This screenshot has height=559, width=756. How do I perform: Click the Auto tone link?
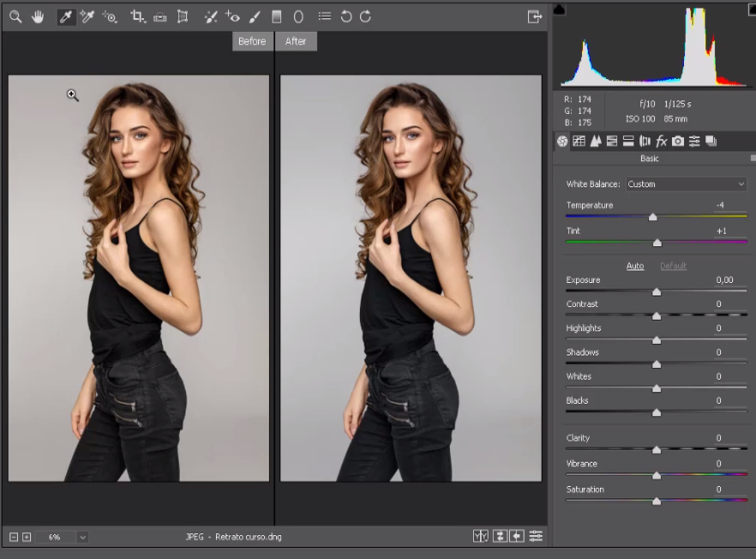point(634,266)
